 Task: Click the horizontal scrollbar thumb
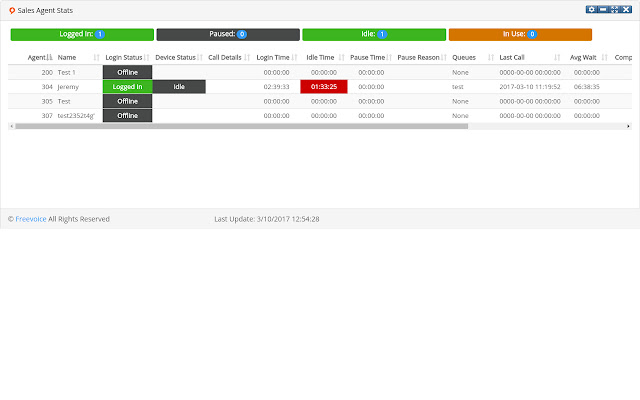tap(242, 127)
